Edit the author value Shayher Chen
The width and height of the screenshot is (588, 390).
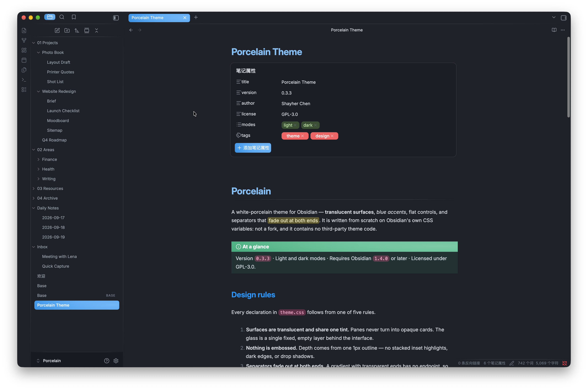[296, 103]
